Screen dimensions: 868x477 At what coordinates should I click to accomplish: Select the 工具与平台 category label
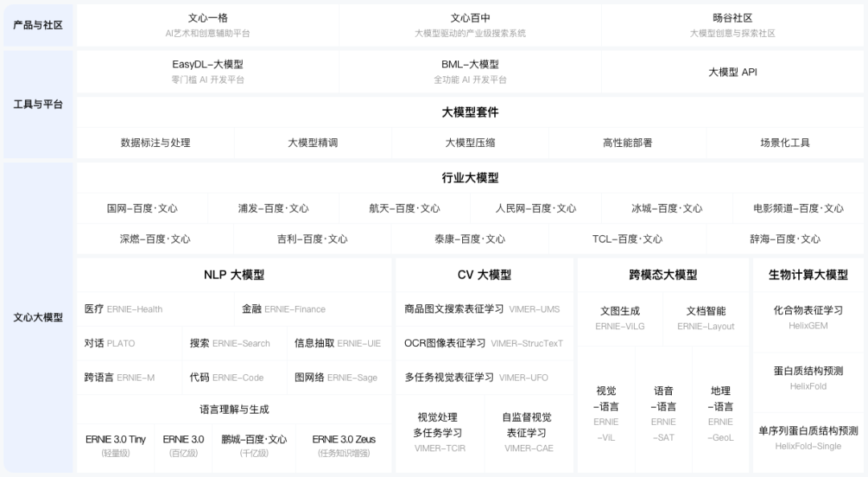38,104
